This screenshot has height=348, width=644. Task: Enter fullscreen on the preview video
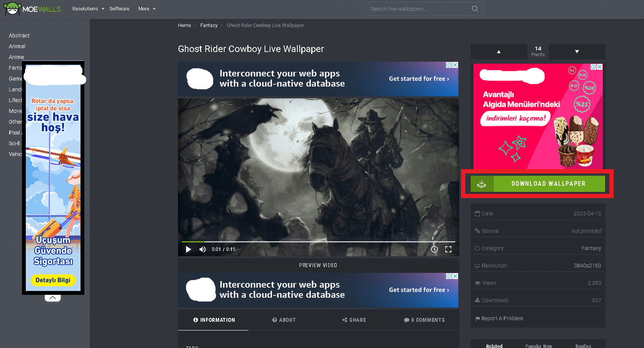(x=448, y=249)
